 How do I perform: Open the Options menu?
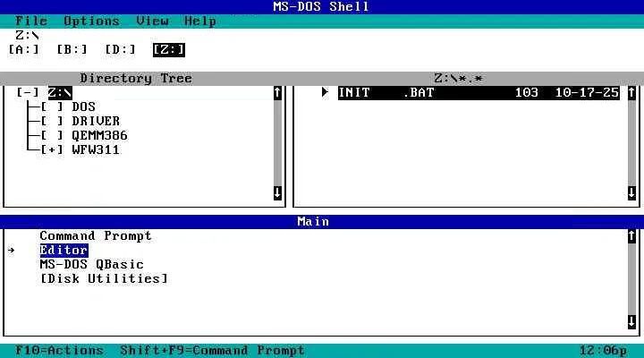(x=91, y=21)
